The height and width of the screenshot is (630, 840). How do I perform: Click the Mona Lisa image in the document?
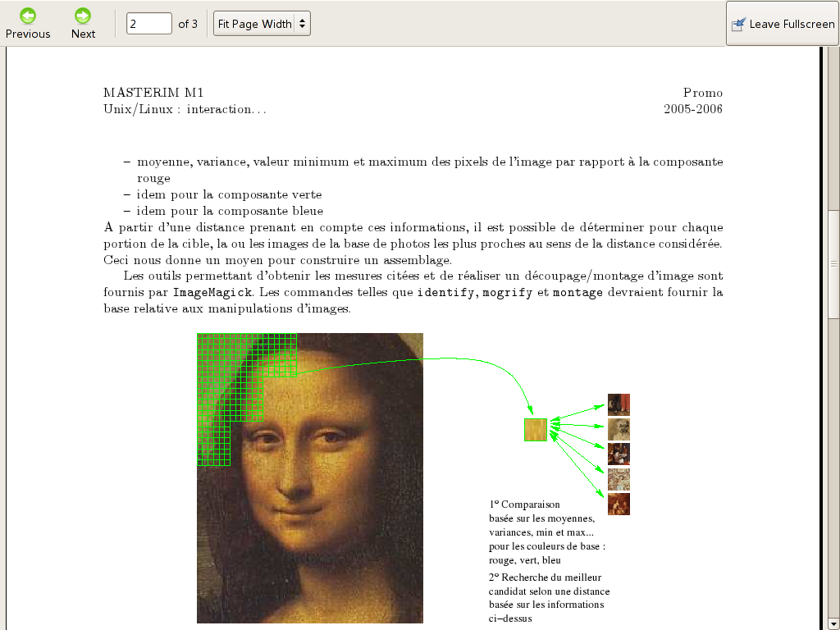pyautogui.click(x=309, y=478)
